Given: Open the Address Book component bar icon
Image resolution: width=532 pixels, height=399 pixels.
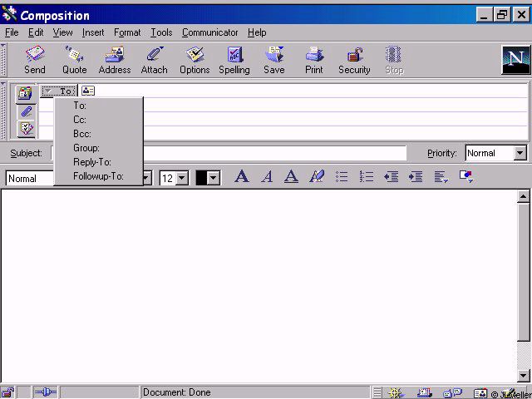Looking at the screenshot, I should pos(480,393).
